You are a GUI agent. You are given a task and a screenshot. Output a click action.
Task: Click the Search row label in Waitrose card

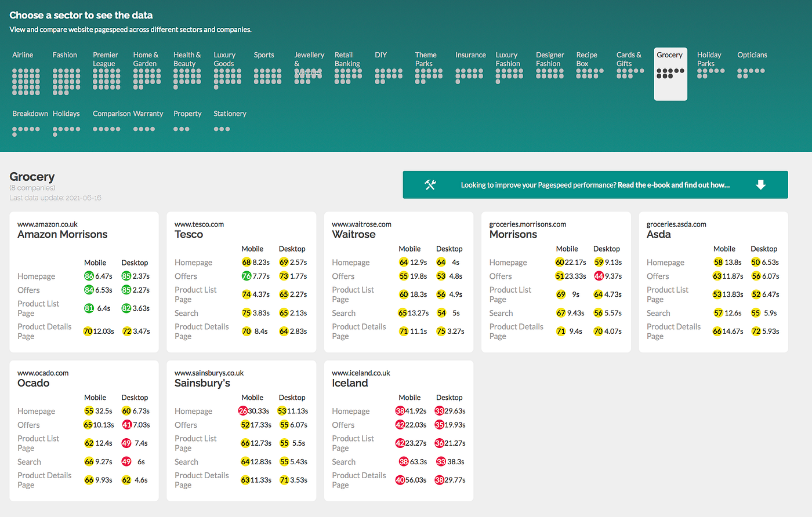tap(343, 313)
